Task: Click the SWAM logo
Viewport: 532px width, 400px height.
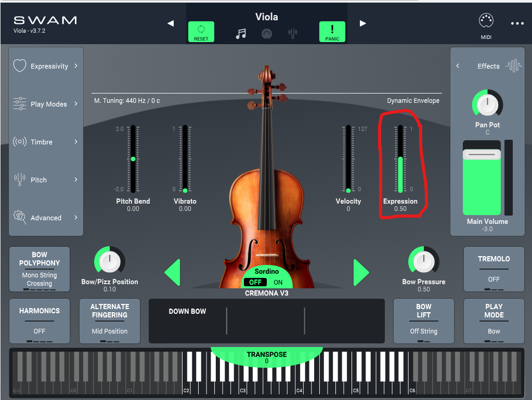Action: [45, 20]
